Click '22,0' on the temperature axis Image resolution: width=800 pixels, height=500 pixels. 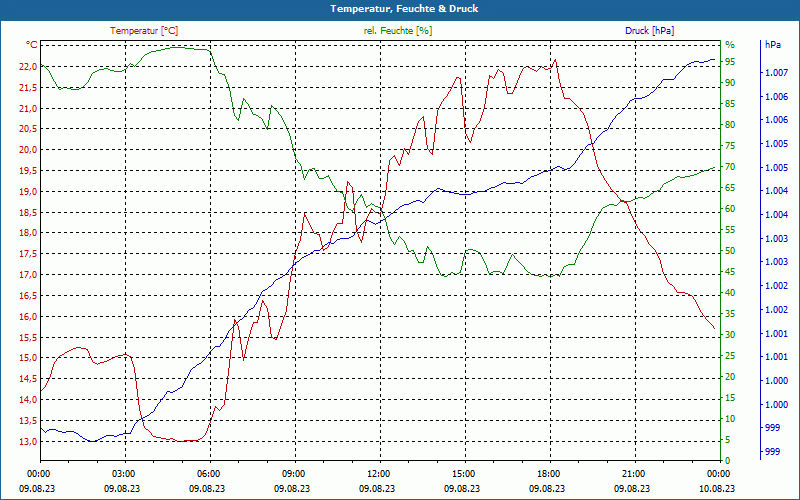(28, 67)
